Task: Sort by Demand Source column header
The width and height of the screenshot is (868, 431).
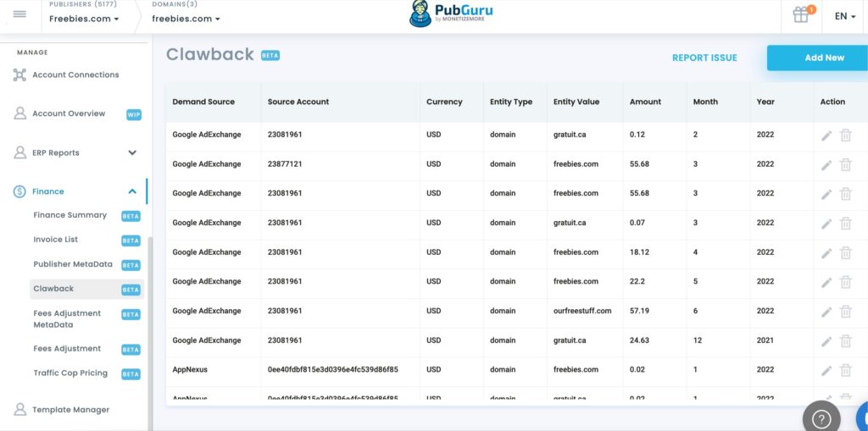Action: coord(203,102)
